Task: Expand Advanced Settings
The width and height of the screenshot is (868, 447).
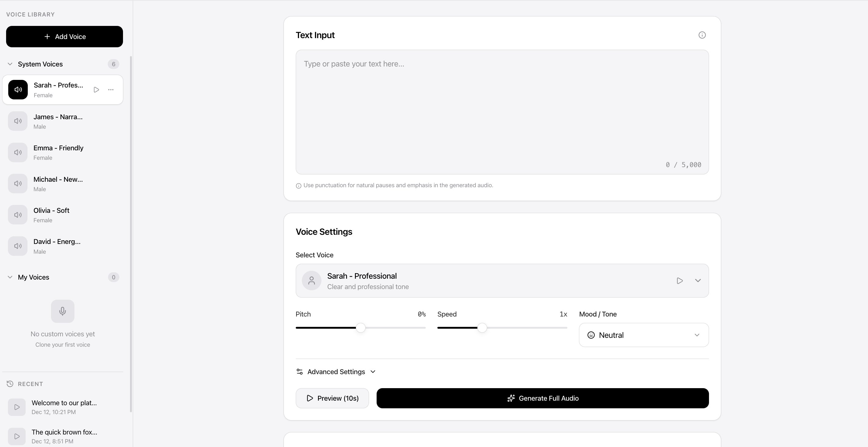Action: 336,372
